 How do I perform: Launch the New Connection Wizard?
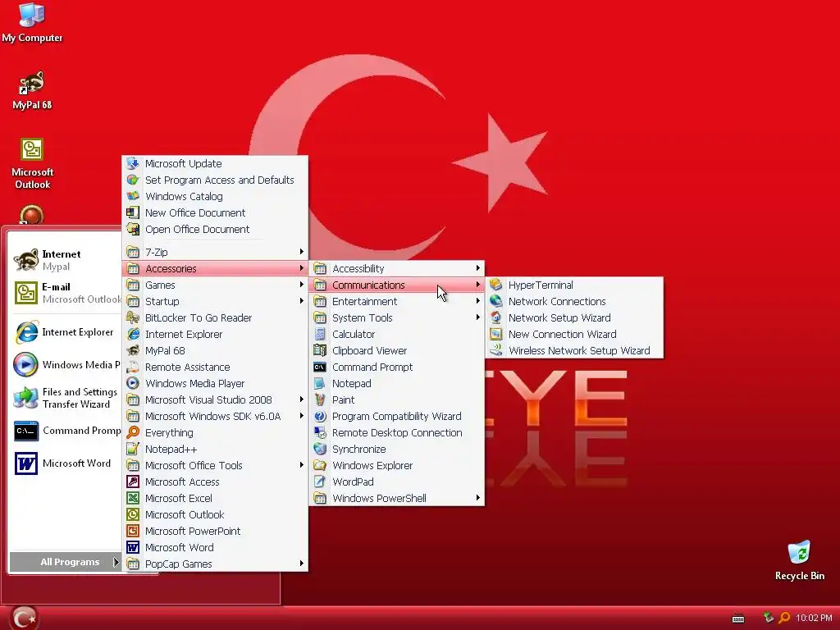click(575, 335)
